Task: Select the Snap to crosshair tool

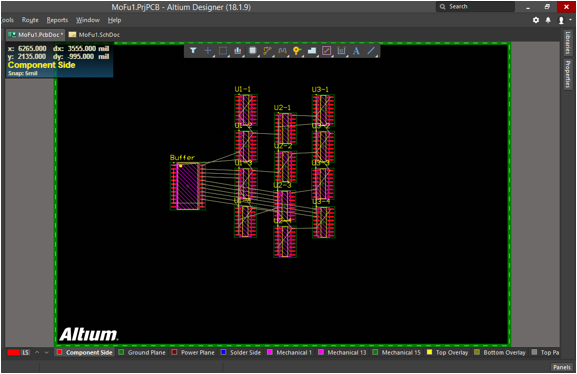Action: [x=208, y=50]
